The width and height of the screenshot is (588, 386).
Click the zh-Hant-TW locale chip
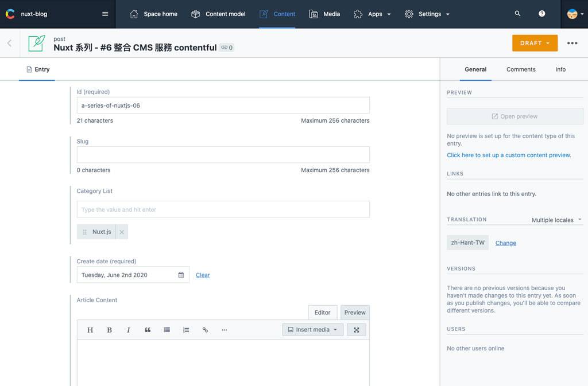point(467,243)
